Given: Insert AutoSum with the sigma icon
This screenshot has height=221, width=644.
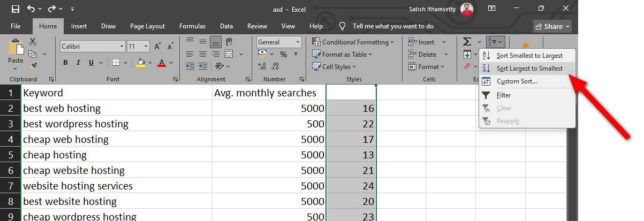Looking at the screenshot, I should pyautogui.click(x=467, y=42).
